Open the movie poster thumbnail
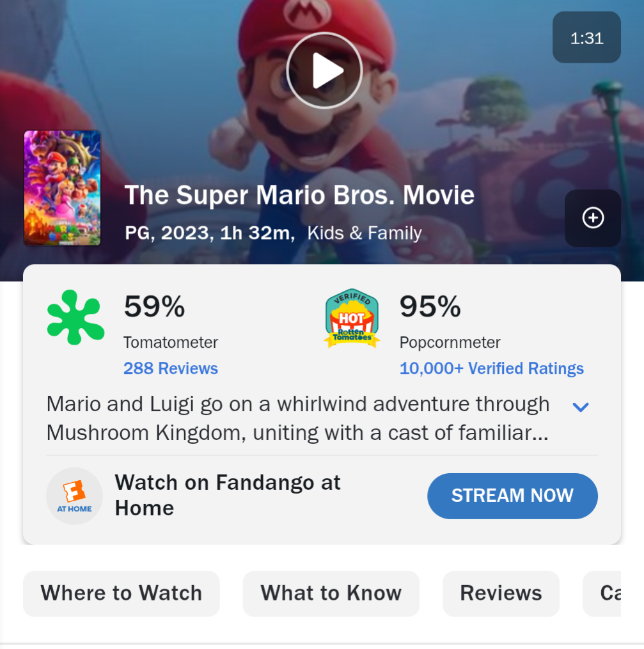Screen dimensions: 644x649 (x=63, y=188)
